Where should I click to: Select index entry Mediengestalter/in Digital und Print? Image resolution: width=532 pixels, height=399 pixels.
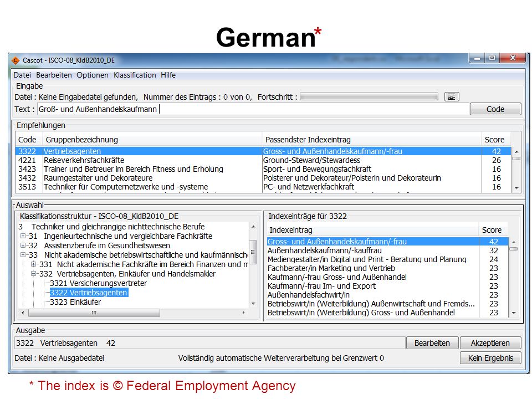coord(387,259)
